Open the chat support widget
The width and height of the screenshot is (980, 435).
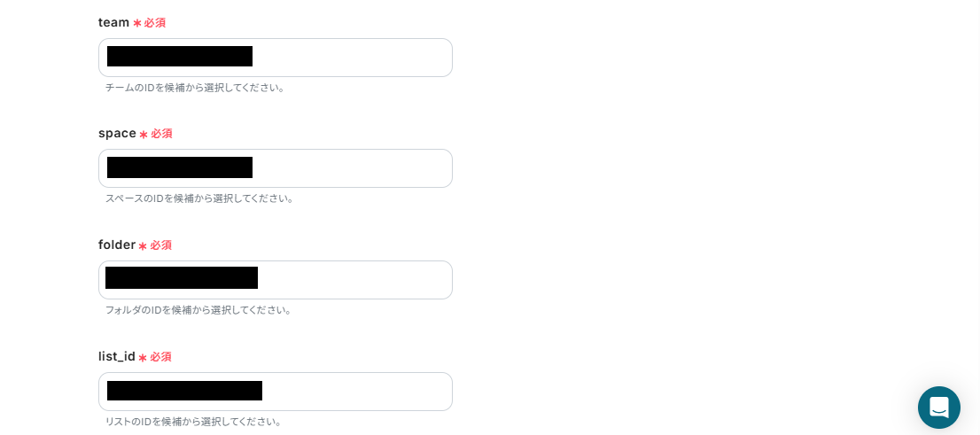point(938,408)
